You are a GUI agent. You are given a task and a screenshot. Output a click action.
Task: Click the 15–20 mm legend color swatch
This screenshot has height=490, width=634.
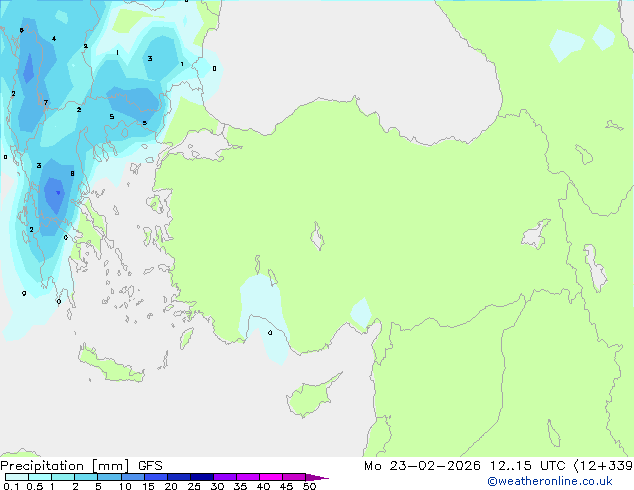(156, 477)
